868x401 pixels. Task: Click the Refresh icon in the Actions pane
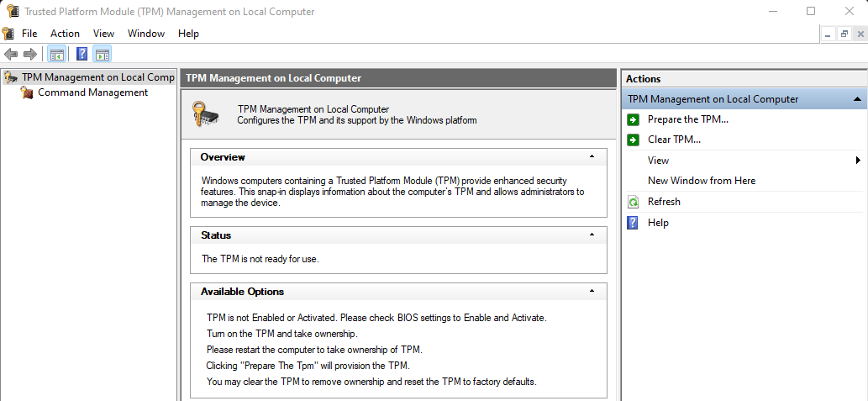[633, 202]
